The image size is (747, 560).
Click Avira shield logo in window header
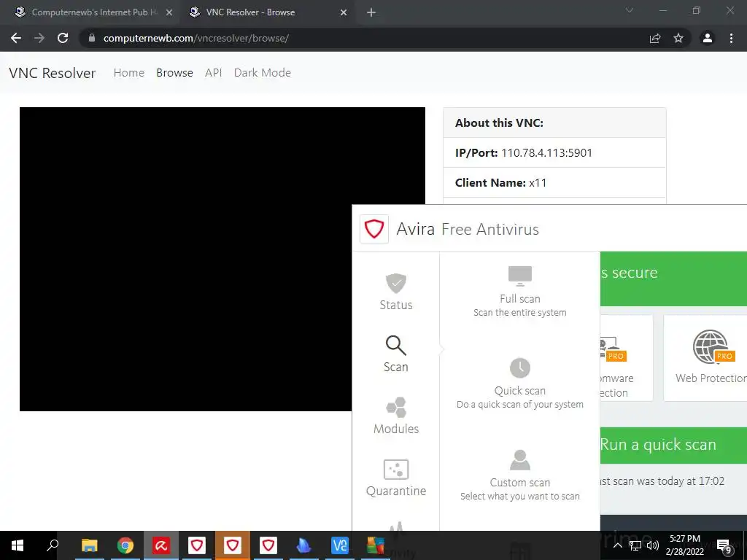(x=374, y=229)
